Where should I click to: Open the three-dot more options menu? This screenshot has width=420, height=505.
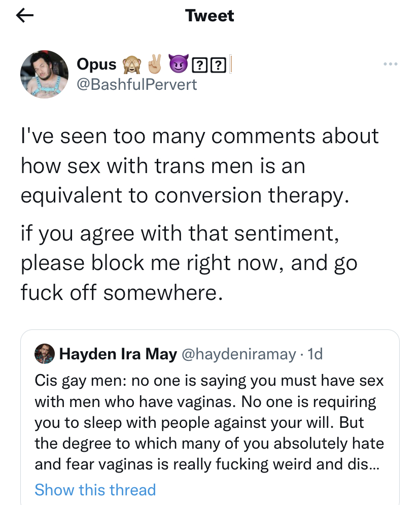point(390,64)
